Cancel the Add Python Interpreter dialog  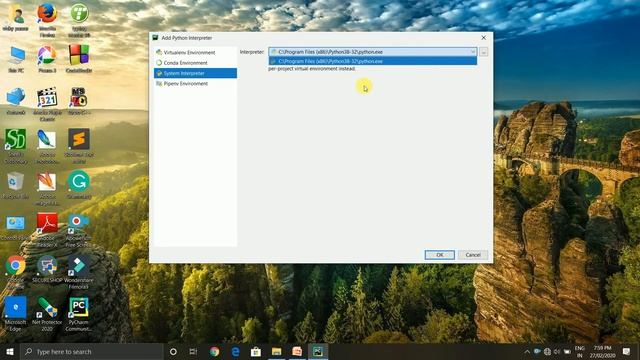pos(473,255)
